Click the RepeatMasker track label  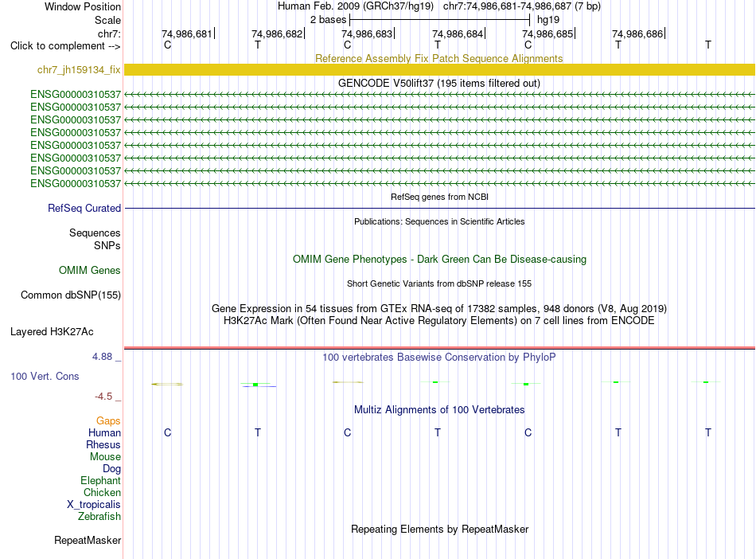(x=88, y=541)
